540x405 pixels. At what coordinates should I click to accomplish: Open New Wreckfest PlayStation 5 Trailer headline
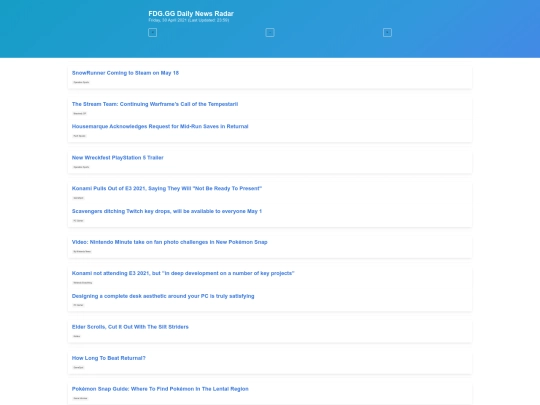(x=117, y=157)
